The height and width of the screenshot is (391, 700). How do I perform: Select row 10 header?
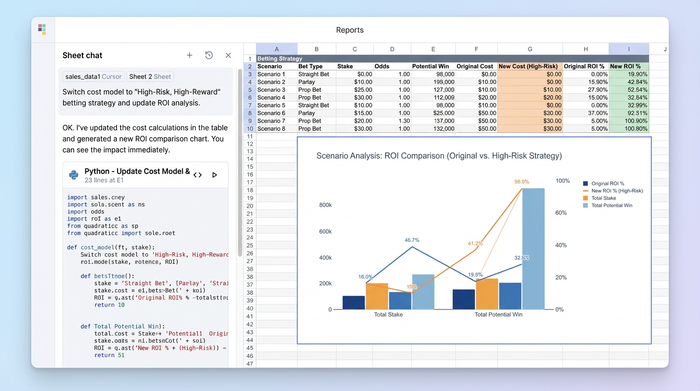click(250, 129)
